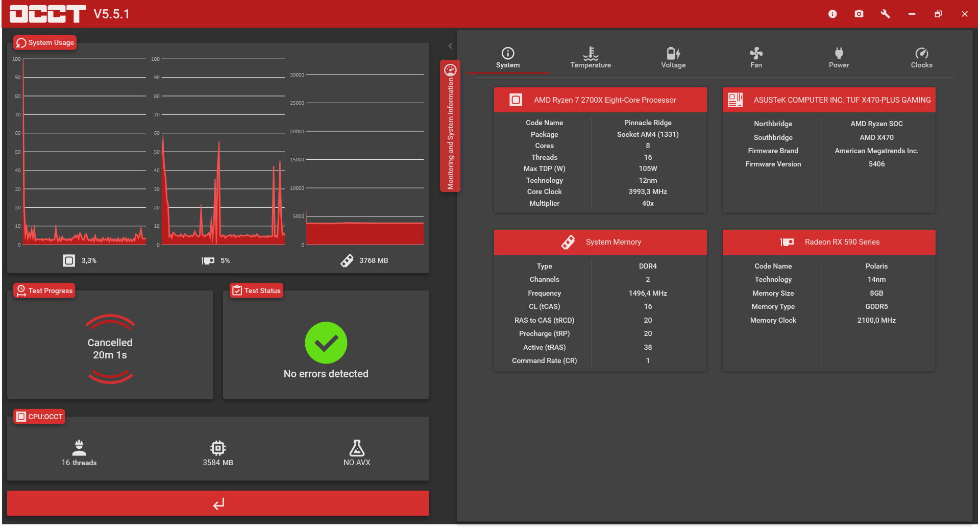980x531 pixels.
Task: Take a screenshot with the camera icon
Action: (x=859, y=14)
